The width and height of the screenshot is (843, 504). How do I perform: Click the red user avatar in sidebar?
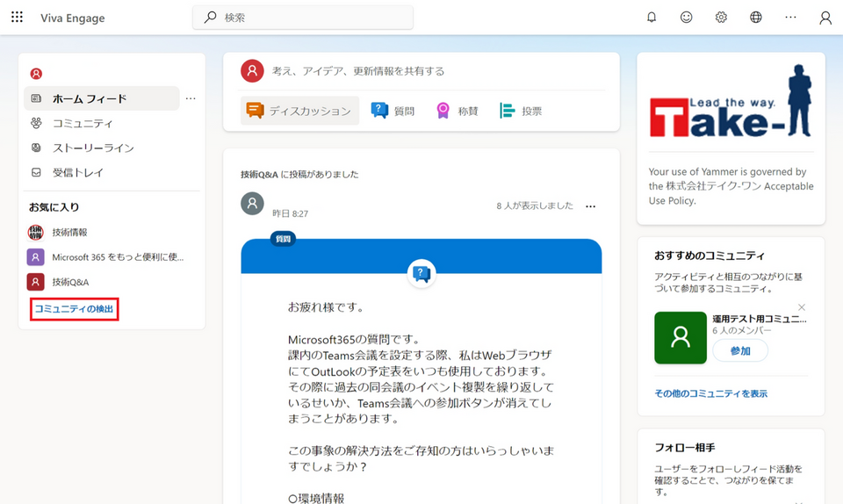(36, 74)
